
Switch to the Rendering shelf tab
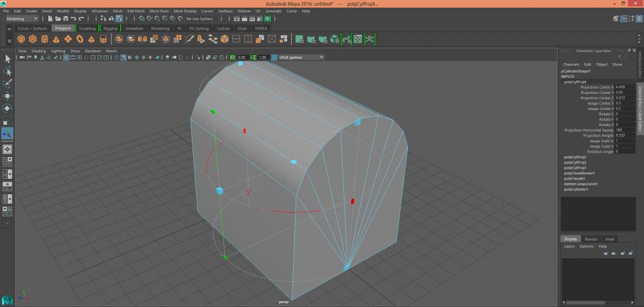(160, 28)
